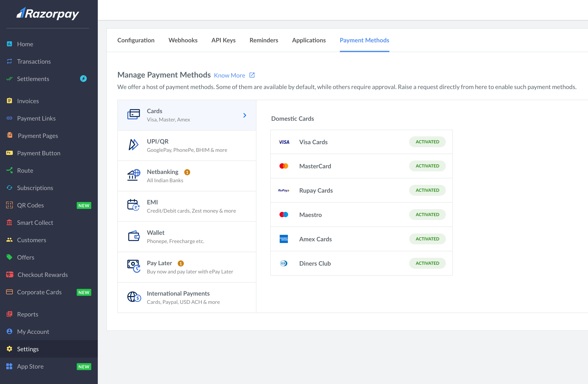The width and height of the screenshot is (588, 384).
Task: Open the Configuration tab
Action: 136,40
